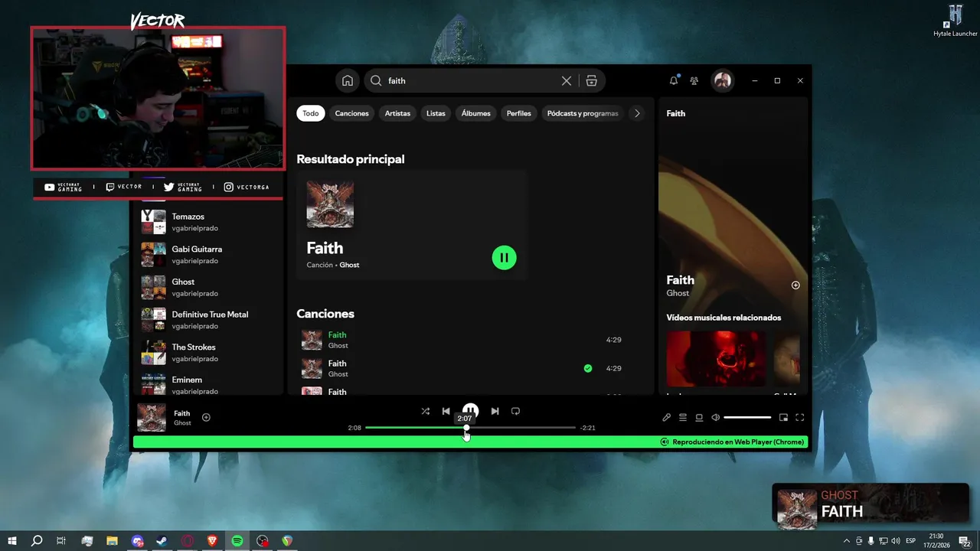Image resolution: width=980 pixels, height=551 pixels.
Task: Open the miniplayer icon
Action: click(783, 417)
